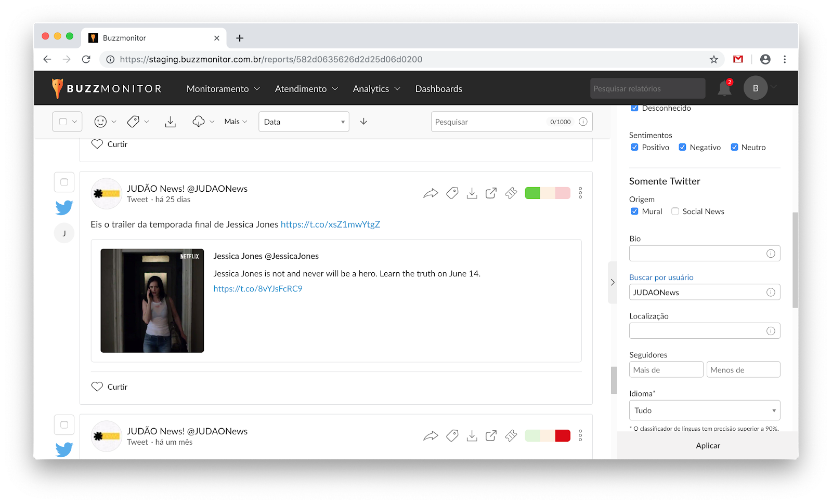The width and height of the screenshot is (832, 504).
Task: Uncheck the Negativo sentiment checkbox
Action: click(682, 148)
